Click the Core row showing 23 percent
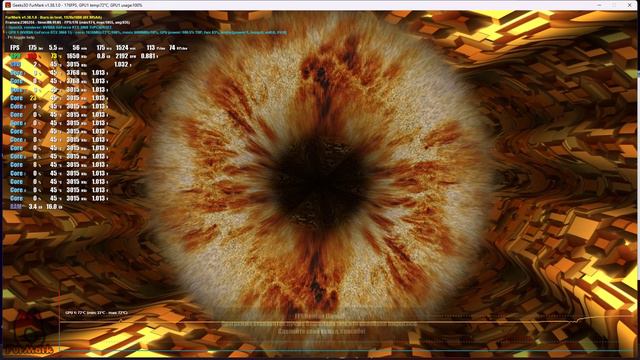Image resolution: width=640 pixels, height=360 pixels. (59, 98)
